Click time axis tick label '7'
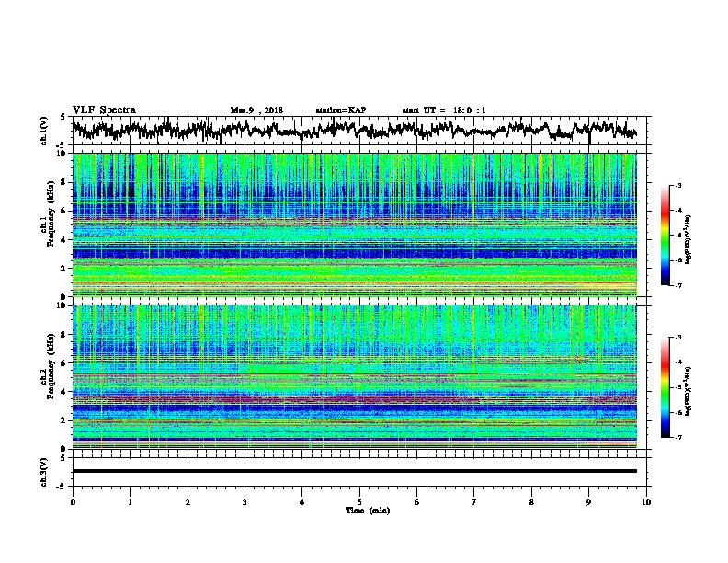728x563 pixels. 474,502
